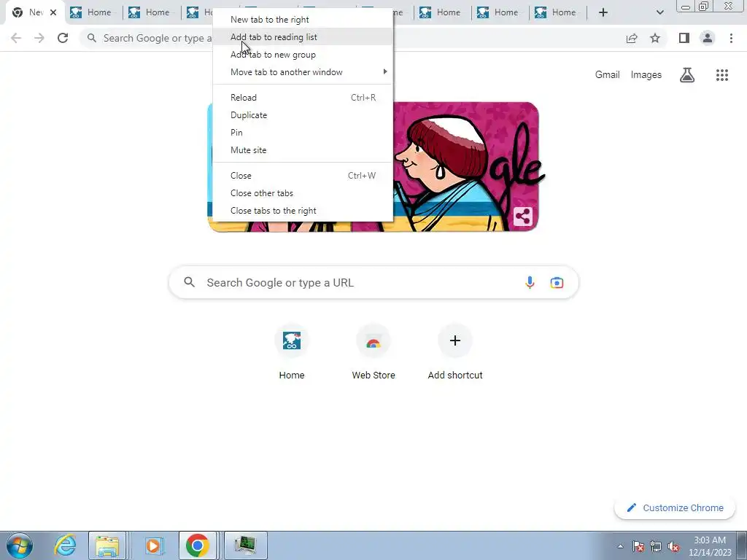Open the Gmail link
The image size is (747, 560).
pos(607,75)
